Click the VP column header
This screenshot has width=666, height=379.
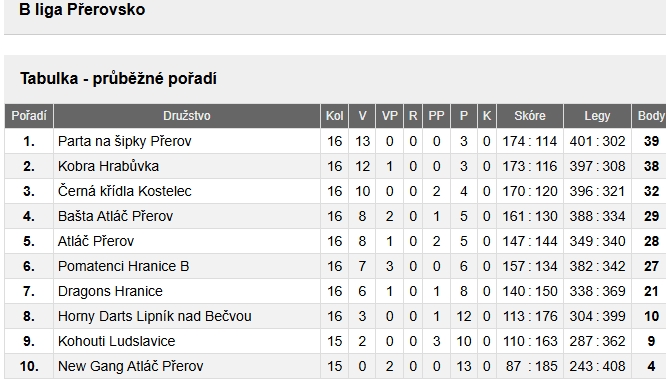coord(389,116)
